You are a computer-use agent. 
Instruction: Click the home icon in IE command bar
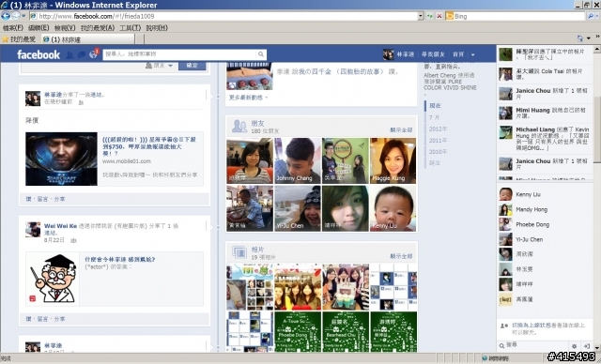pyautogui.click(x=580, y=38)
